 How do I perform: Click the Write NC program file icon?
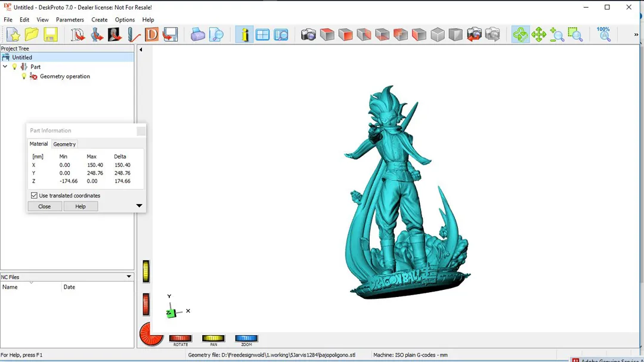click(x=170, y=35)
